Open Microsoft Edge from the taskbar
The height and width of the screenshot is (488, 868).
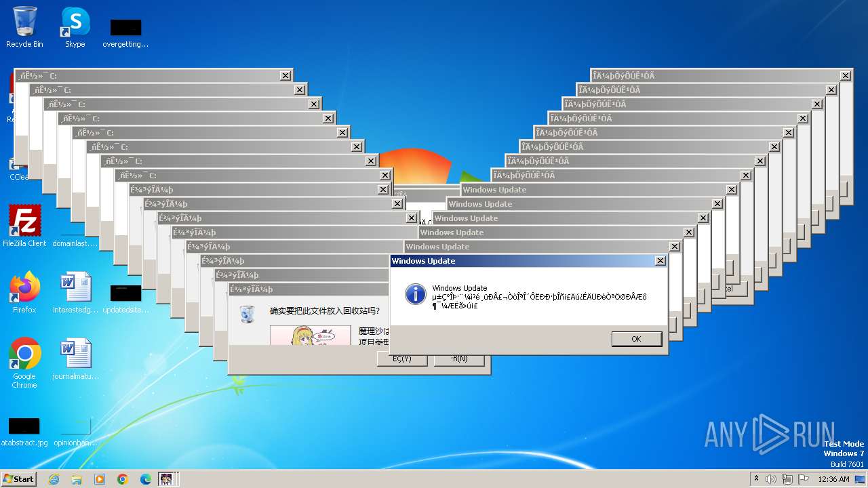[146, 479]
